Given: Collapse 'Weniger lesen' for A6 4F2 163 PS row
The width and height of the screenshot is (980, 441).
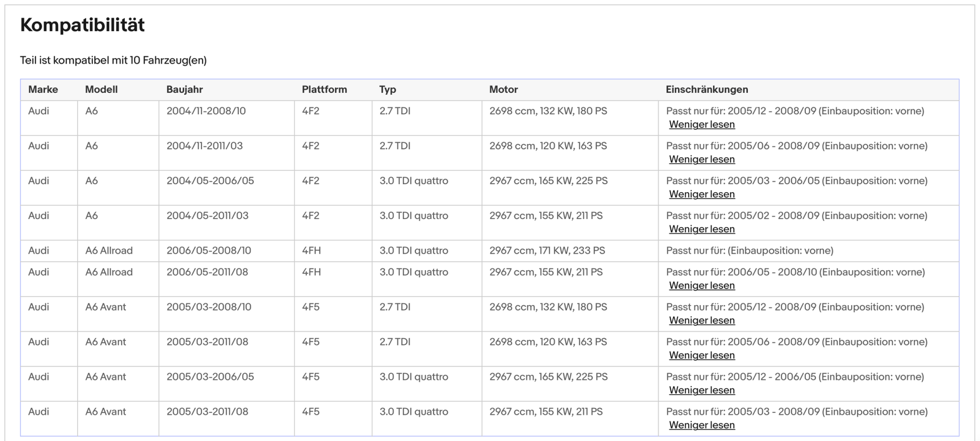Looking at the screenshot, I should (x=702, y=159).
